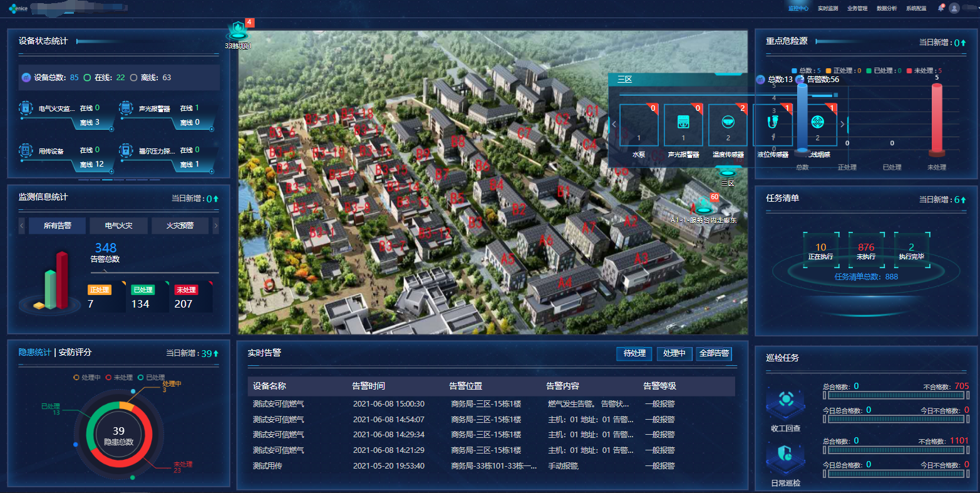Open the notification bell in the top bar

[941, 8]
